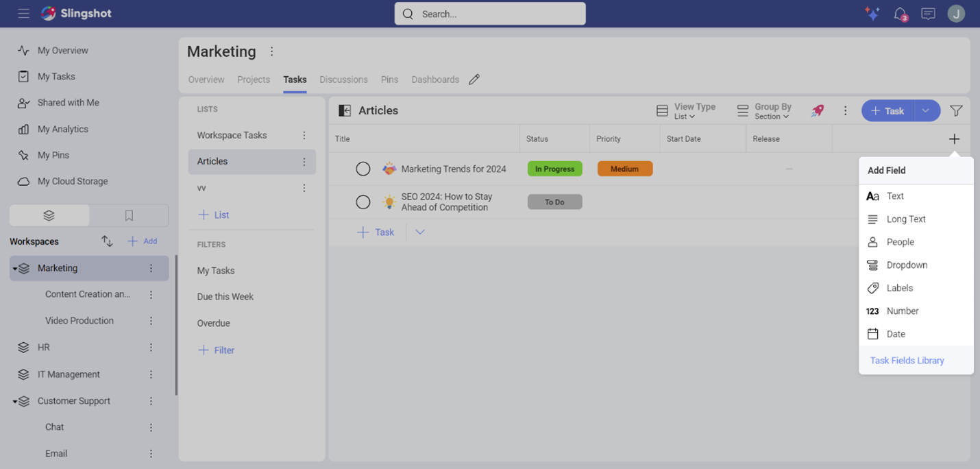
Task: Select the IT Management workspace
Action: tap(69, 374)
